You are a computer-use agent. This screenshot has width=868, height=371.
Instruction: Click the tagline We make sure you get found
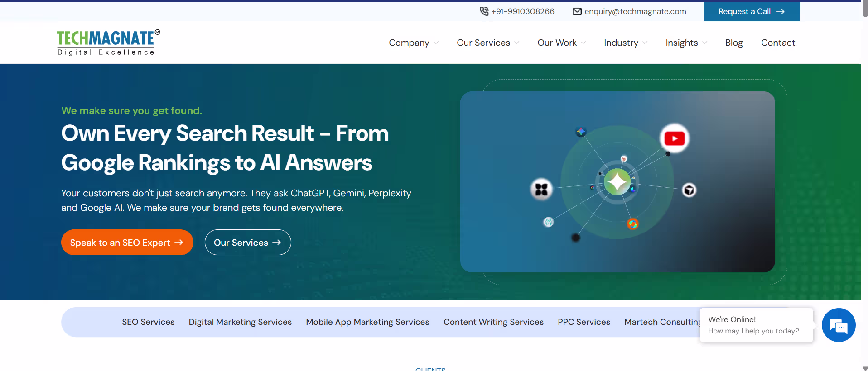pos(131,111)
